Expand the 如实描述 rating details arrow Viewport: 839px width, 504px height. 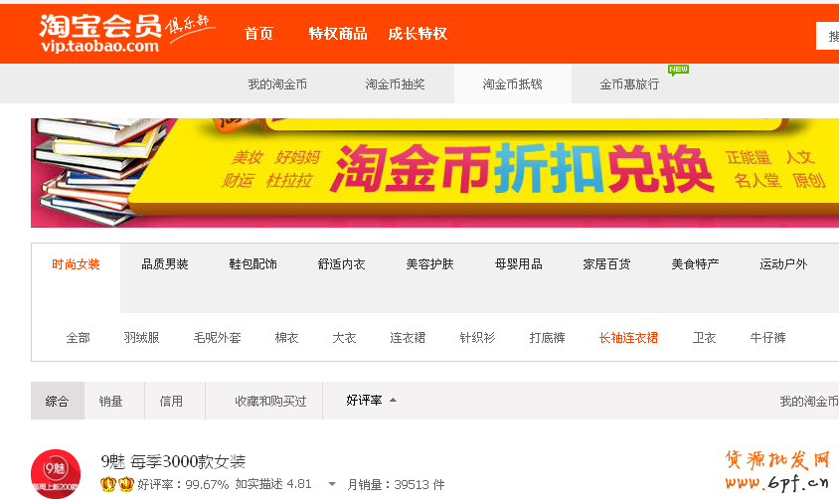click(331, 485)
